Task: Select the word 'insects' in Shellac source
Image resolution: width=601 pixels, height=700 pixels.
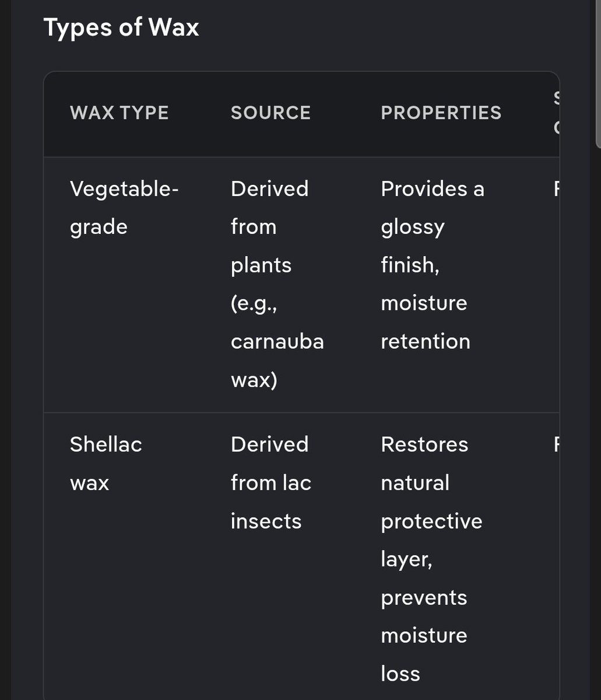Action: pyautogui.click(x=266, y=521)
